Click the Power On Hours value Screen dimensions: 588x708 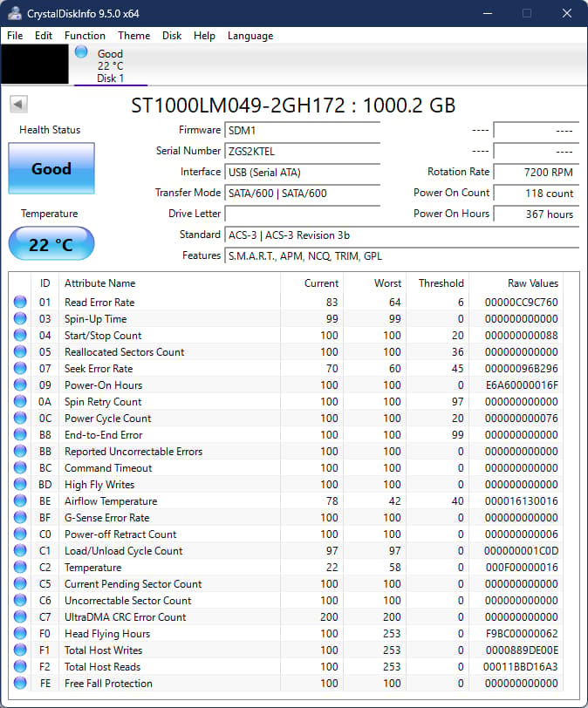pos(536,214)
